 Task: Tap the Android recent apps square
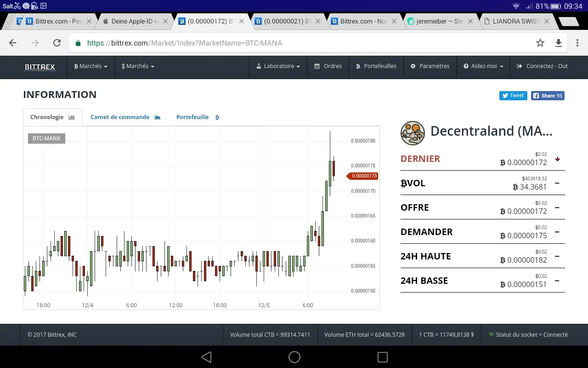click(382, 357)
